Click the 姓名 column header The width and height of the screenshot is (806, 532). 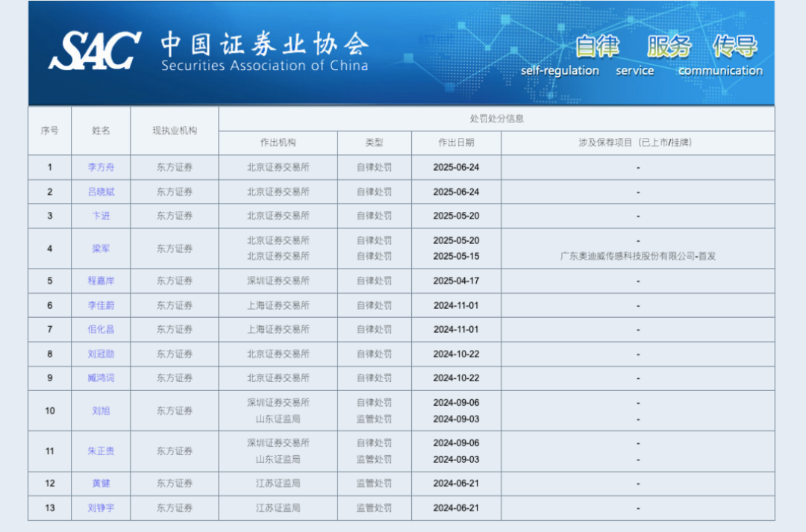pyautogui.click(x=101, y=131)
